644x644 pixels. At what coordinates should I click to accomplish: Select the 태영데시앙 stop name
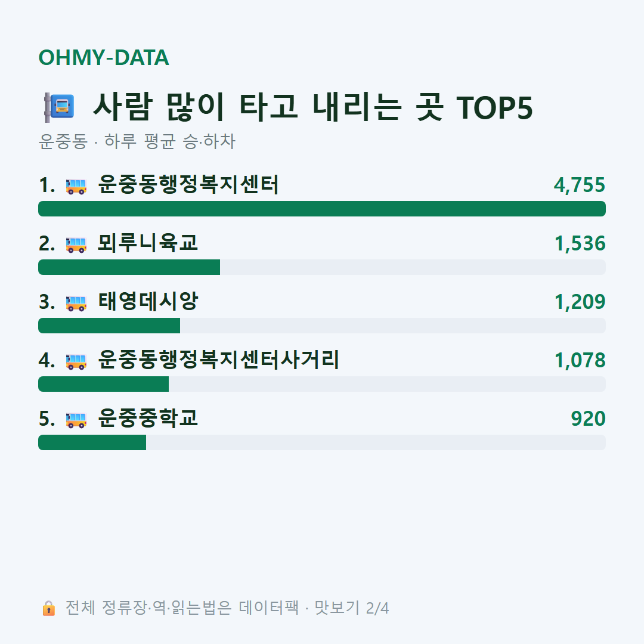pos(148,301)
